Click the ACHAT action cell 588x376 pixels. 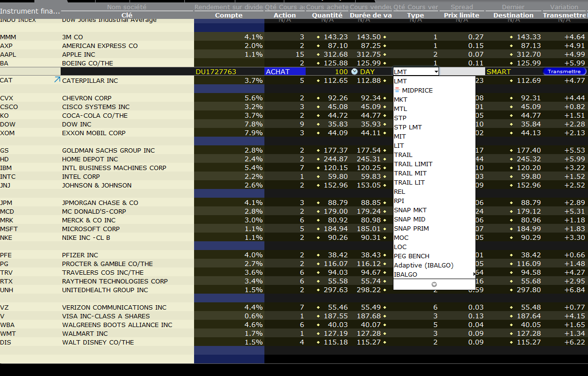285,72
